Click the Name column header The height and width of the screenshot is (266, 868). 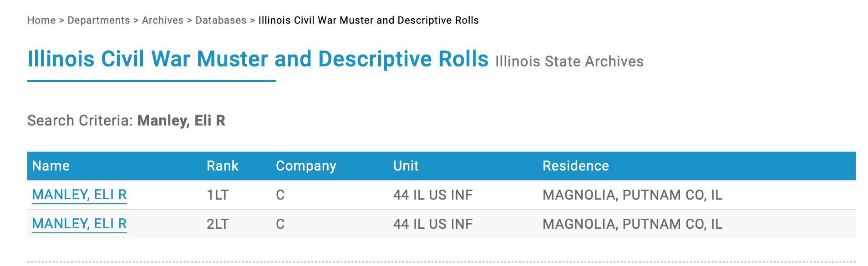point(51,166)
